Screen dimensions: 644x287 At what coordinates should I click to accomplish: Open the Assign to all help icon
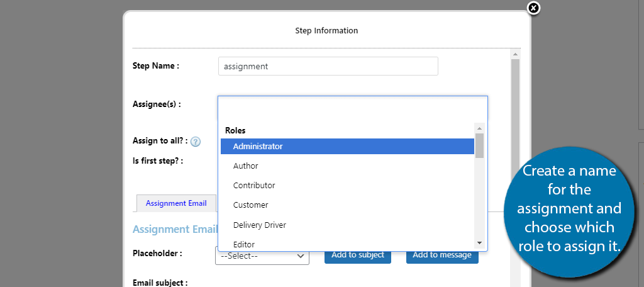196,142
